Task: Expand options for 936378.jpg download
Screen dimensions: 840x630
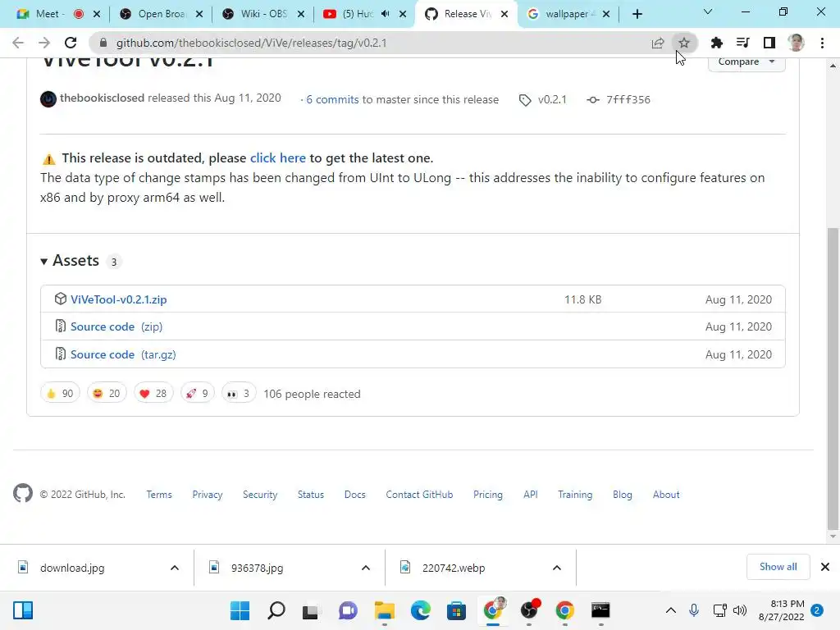Action: 366,568
